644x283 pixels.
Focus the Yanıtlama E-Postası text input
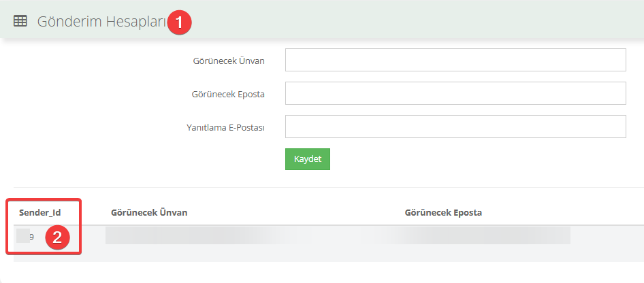[455, 127]
